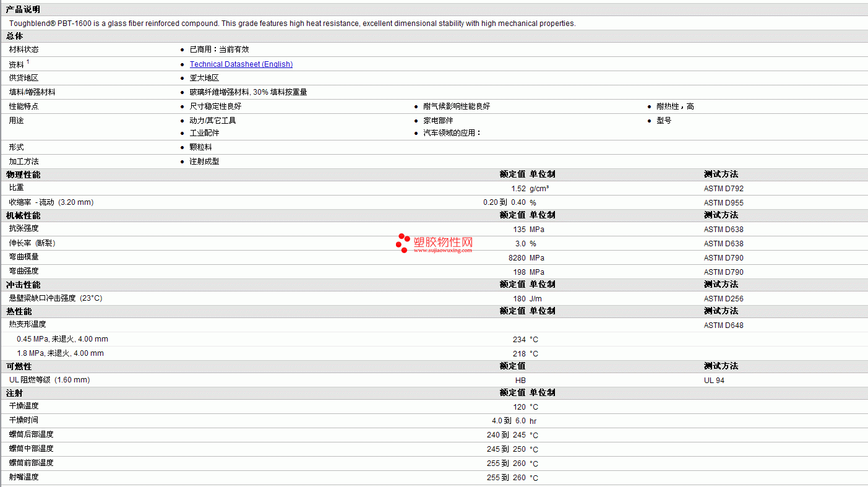Select the 颗粒料 form value

tap(200, 147)
